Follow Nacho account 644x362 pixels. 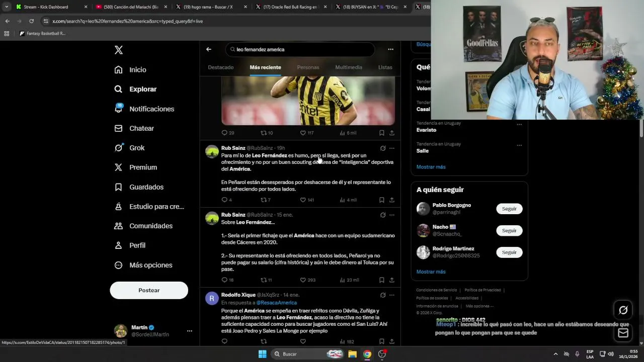tap(509, 230)
